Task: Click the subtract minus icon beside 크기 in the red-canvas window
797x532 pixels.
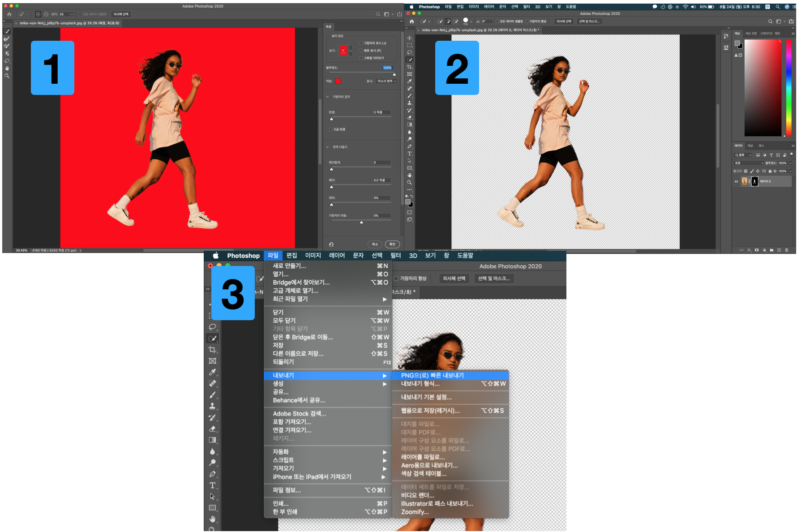Action: coord(46,14)
